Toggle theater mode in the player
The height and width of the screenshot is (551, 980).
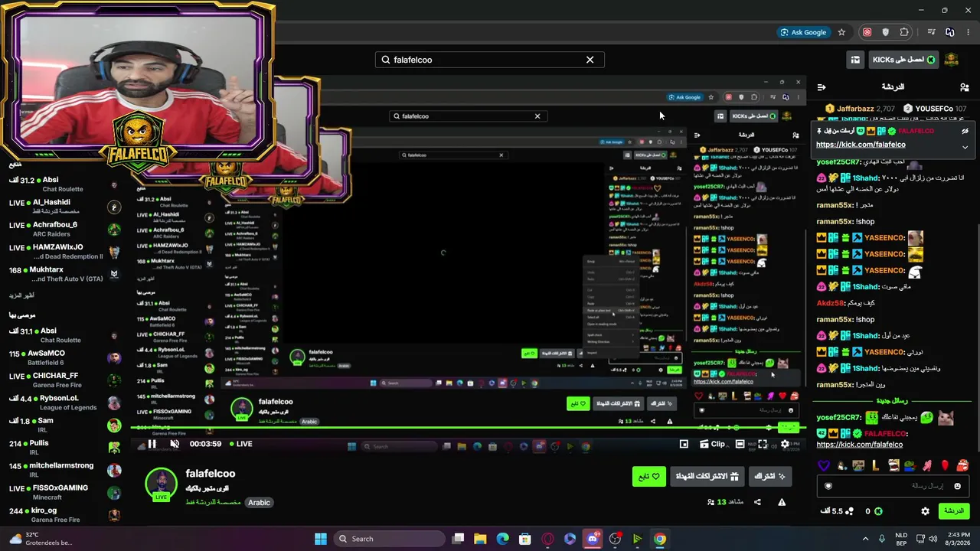coord(740,444)
